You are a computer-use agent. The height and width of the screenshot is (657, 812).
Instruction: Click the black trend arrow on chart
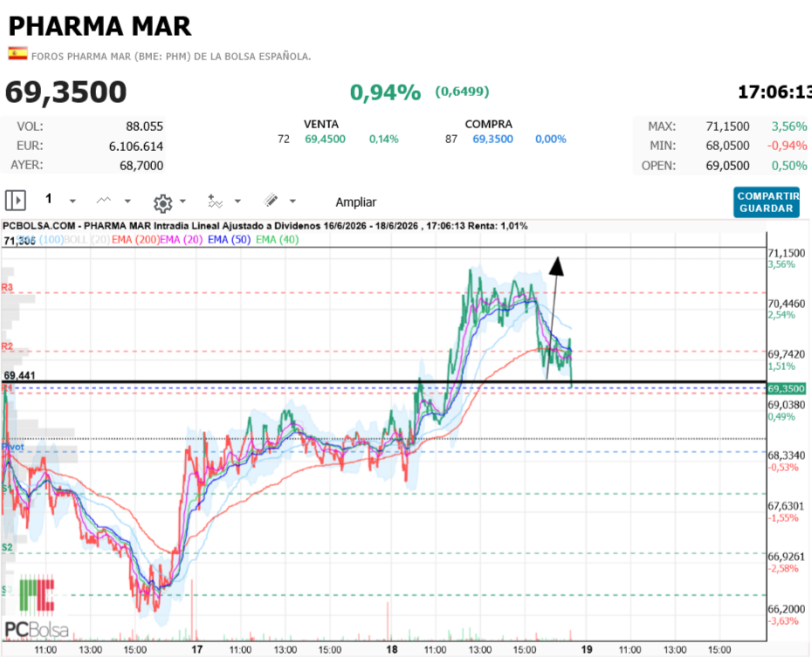553,318
